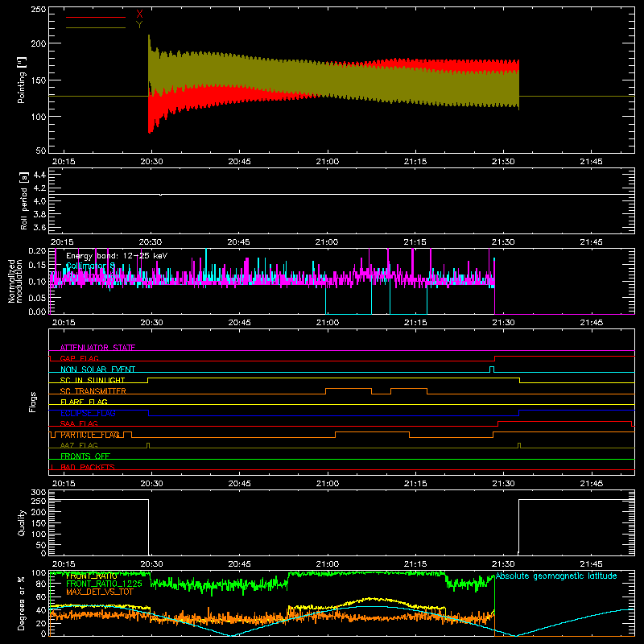The image size is (644, 644).
Task: Click the 21:30 label under the modulation plot
Action: click(x=503, y=323)
